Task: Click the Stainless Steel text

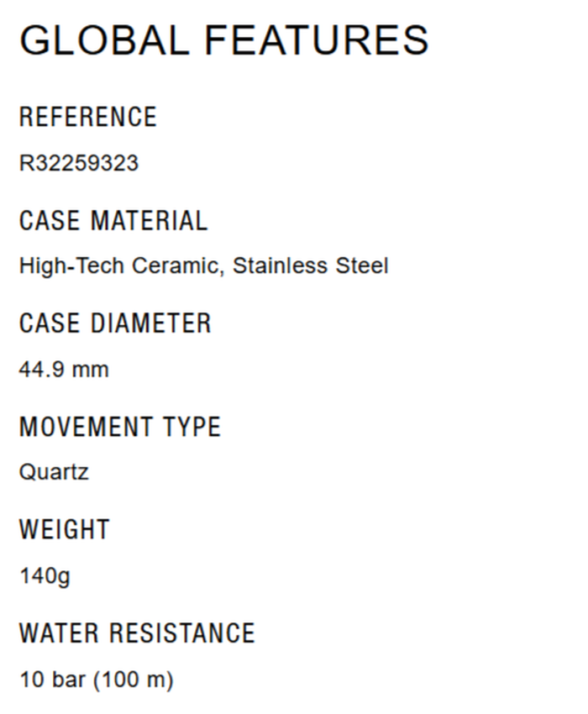Action: pyautogui.click(x=311, y=266)
